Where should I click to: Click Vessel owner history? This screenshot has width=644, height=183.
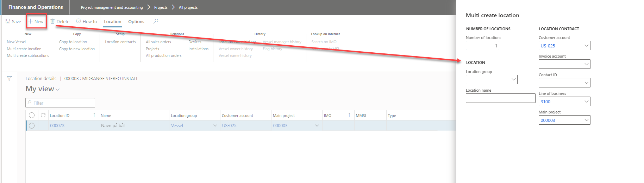click(236, 49)
